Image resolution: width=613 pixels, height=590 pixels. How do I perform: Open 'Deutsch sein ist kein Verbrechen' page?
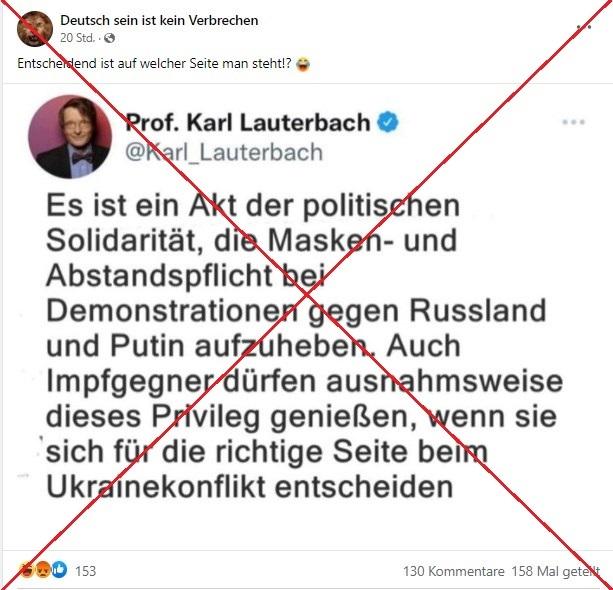coord(159,20)
